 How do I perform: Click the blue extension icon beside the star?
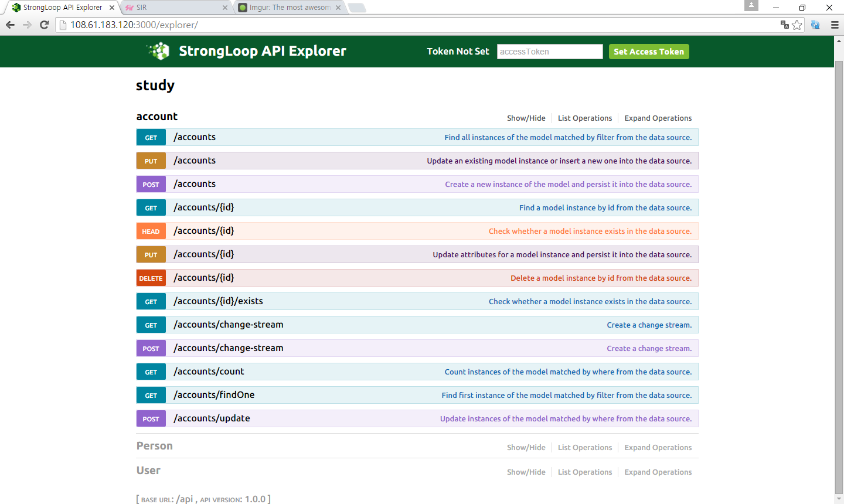tap(815, 25)
